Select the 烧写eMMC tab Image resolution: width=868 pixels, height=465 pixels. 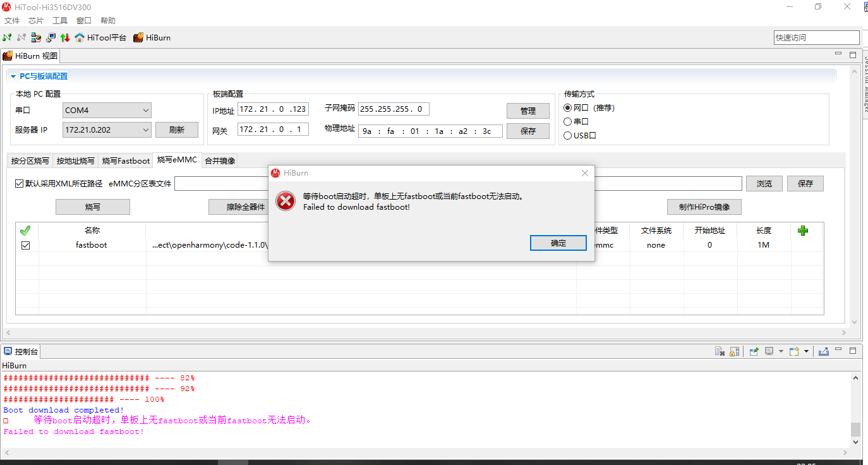click(177, 160)
